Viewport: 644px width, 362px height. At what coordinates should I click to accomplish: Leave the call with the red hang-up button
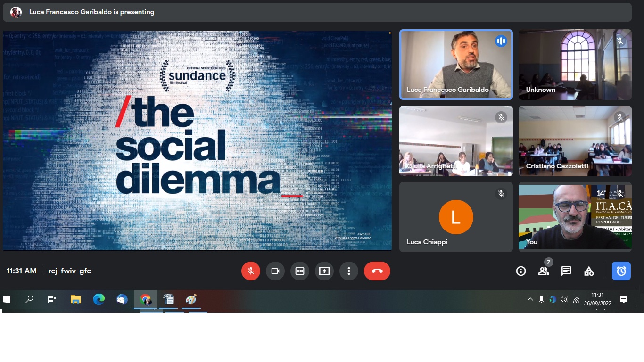pyautogui.click(x=377, y=271)
